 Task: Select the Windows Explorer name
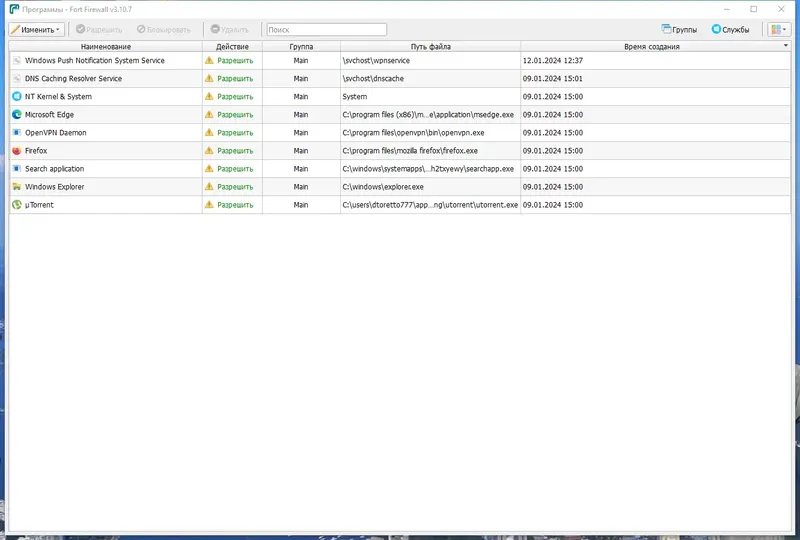click(55, 187)
